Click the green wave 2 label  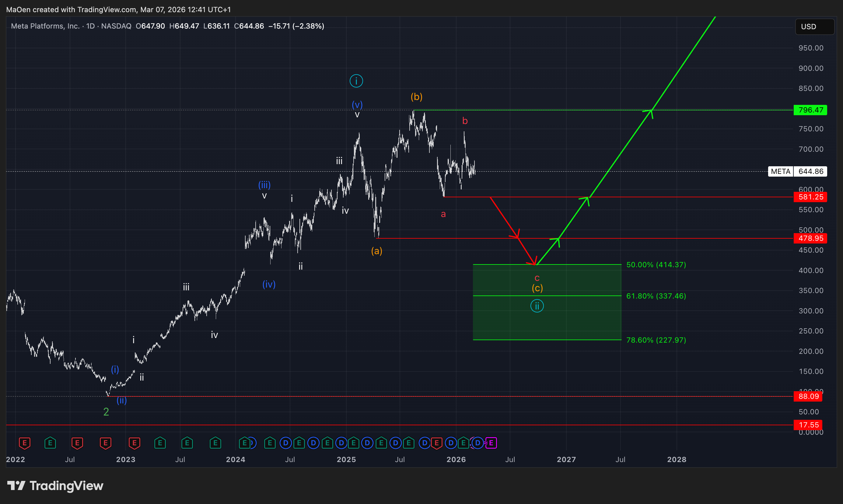(x=106, y=412)
